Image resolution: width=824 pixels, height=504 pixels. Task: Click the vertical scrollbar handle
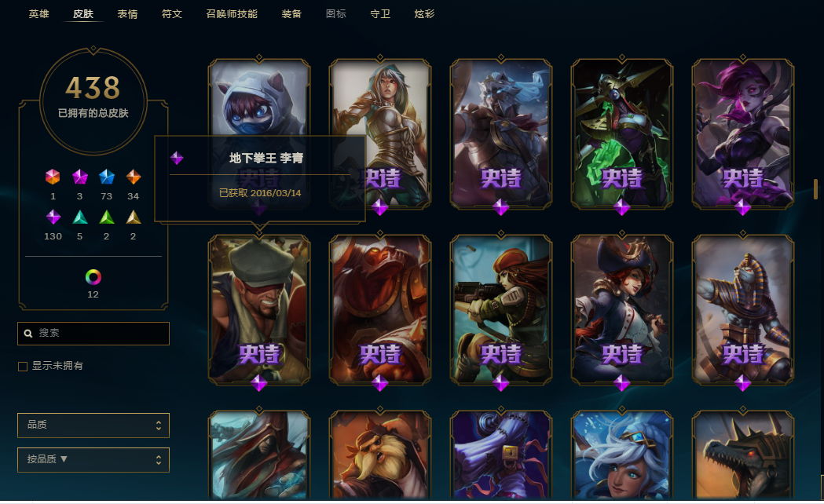[x=815, y=189]
